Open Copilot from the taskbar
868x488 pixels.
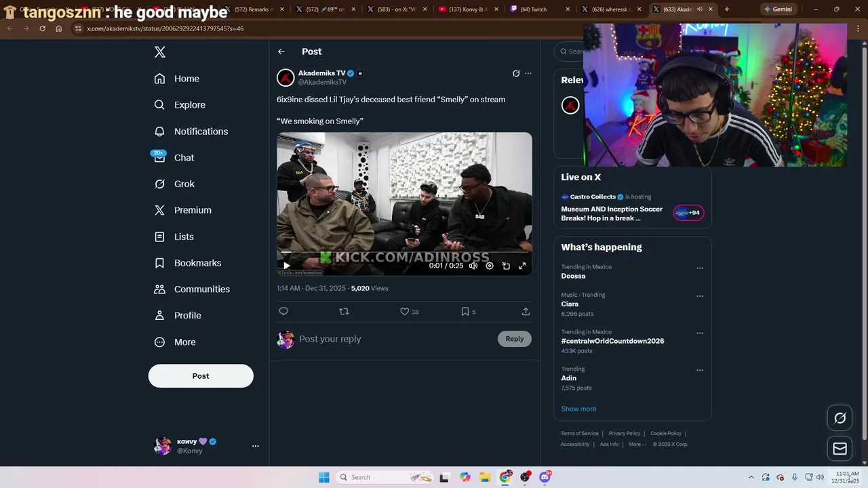[465, 477]
